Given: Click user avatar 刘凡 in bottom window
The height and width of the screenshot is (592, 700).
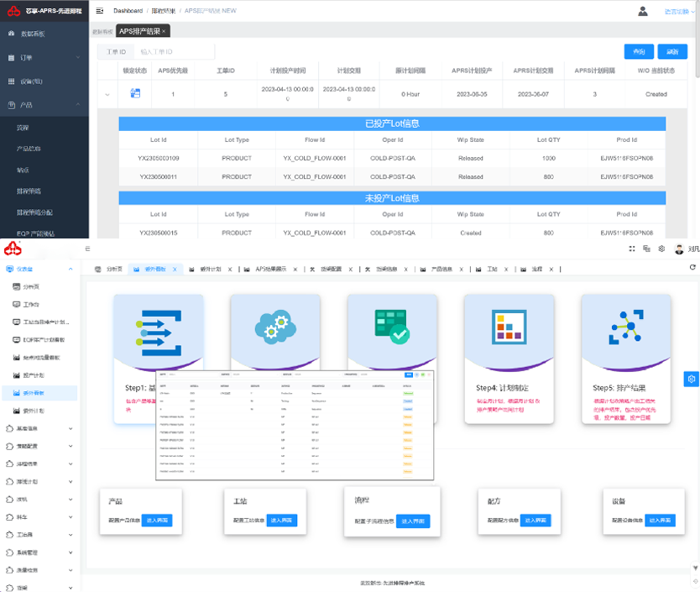Looking at the screenshot, I should pos(679,249).
